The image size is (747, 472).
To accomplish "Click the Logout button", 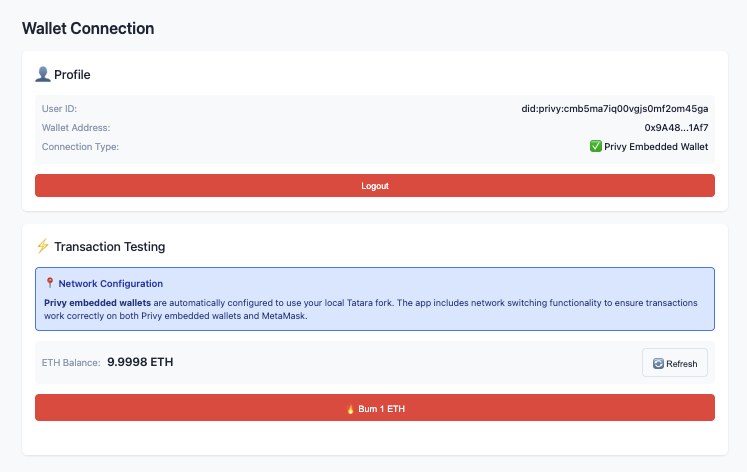I will 375,186.
